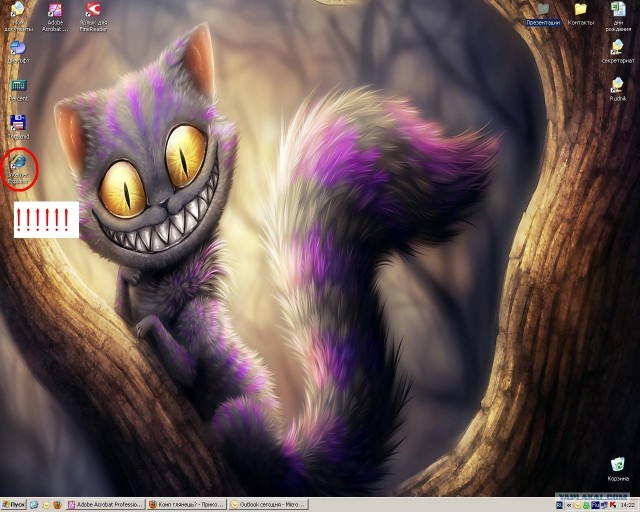Expand hidden tray icons with chevron

point(569,505)
